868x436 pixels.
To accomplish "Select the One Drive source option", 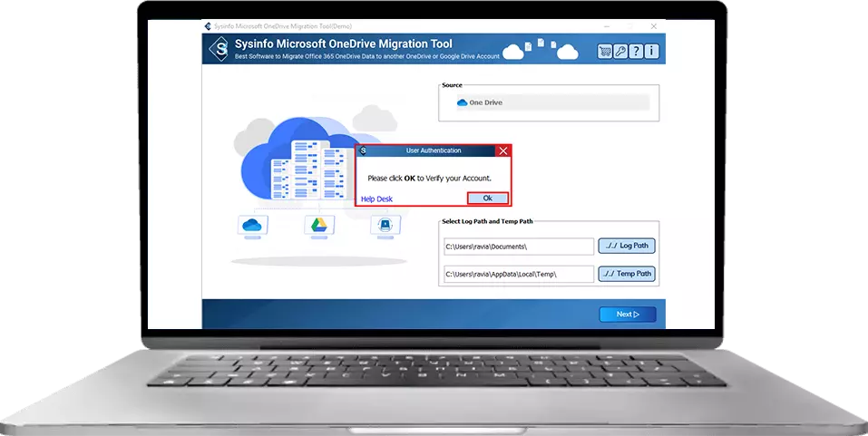I will 552,102.
